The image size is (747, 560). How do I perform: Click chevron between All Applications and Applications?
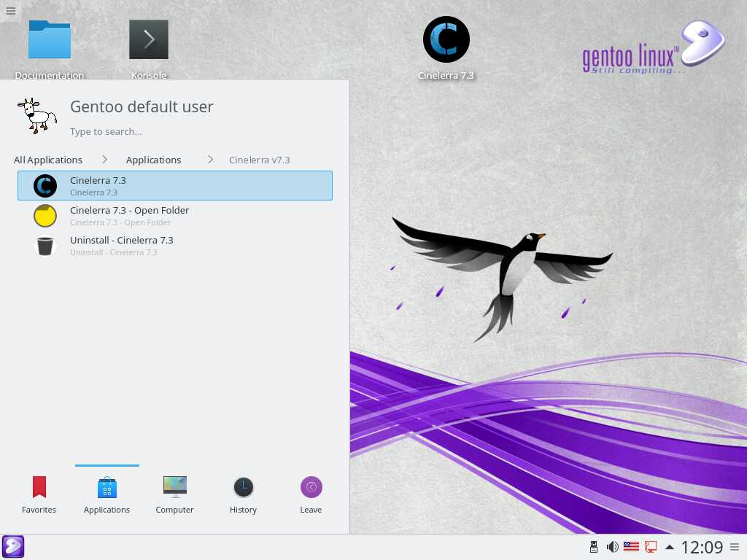pos(104,160)
